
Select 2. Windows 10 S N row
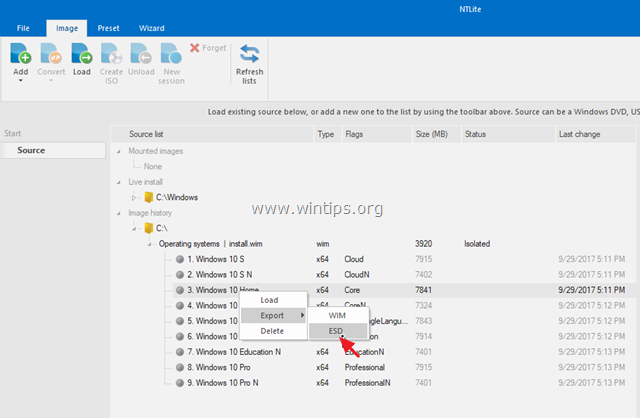pyautogui.click(x=404, y=275)
